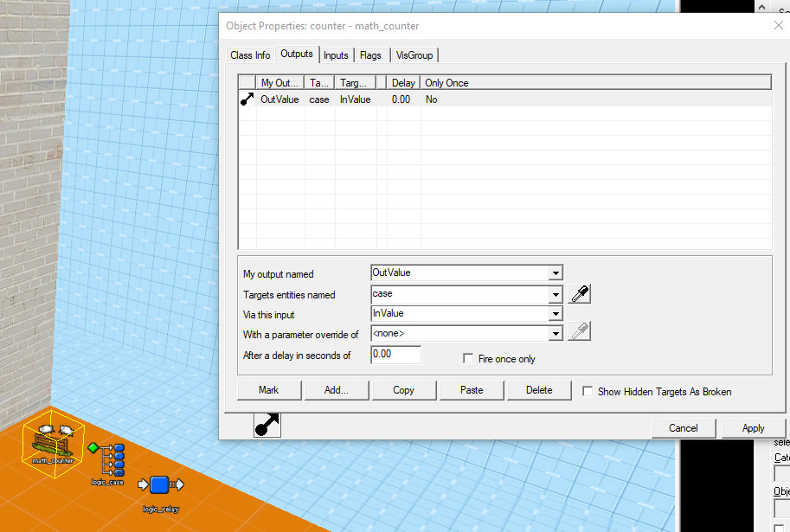Open the parameter override dropdown showing <none>
Viewport: 790px width, 532px height.
pyautogui.click(x=556, y=333)
